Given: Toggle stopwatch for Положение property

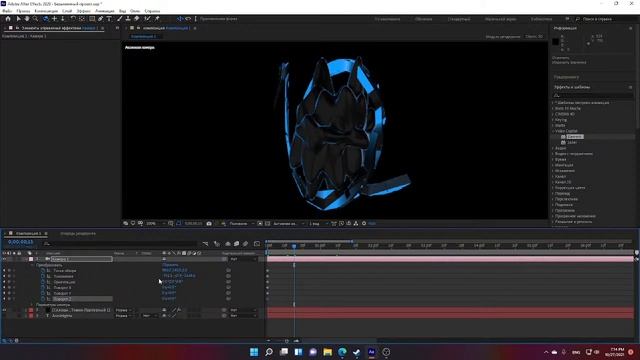Looking at the screenshot, I should pyautogui.click(x=43, y=276).
